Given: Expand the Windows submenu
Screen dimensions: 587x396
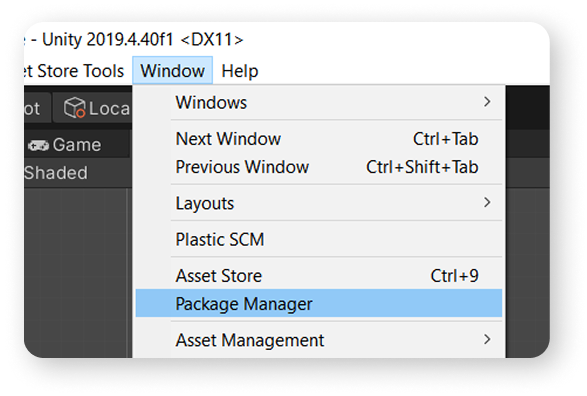Looking at the screenshot, I should pyautogui.click(x=319, y=102).
